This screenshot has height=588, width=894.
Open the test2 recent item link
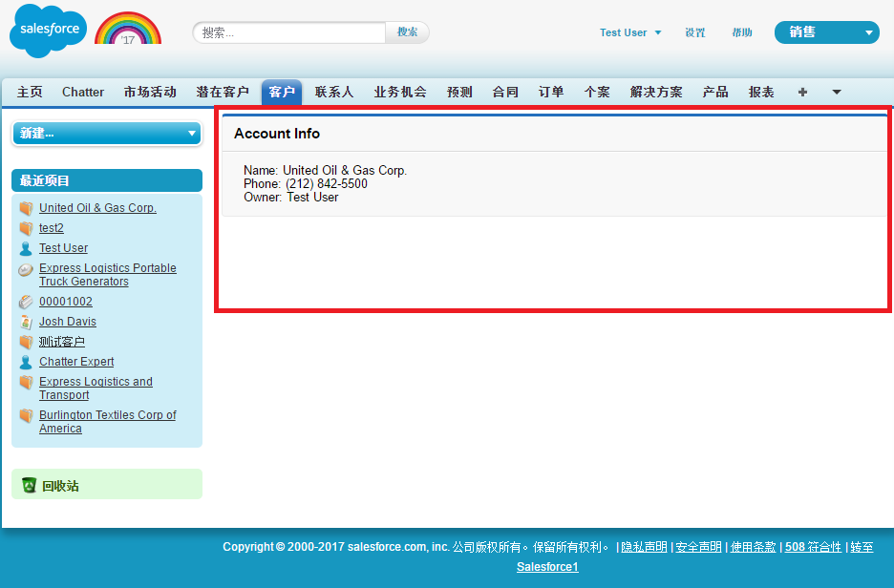(52, 228)
